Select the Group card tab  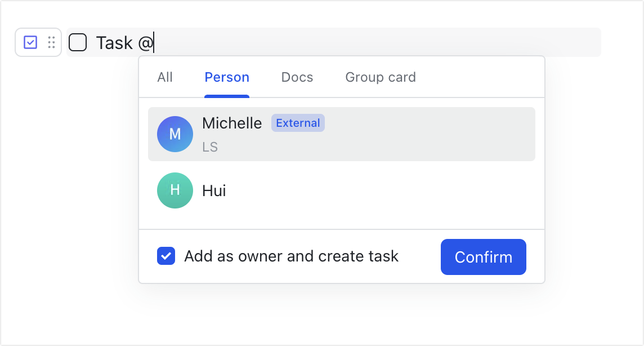pos(380,77)
